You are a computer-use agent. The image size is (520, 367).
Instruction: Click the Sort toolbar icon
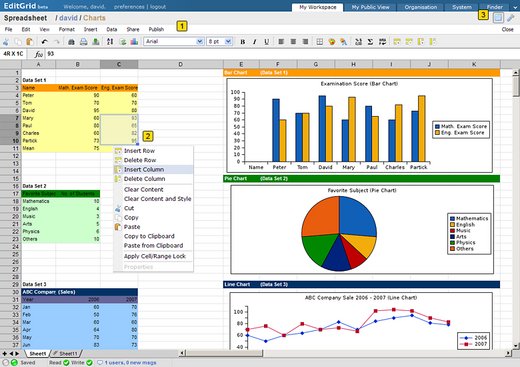pyautogui.click(x=110, y=42)
